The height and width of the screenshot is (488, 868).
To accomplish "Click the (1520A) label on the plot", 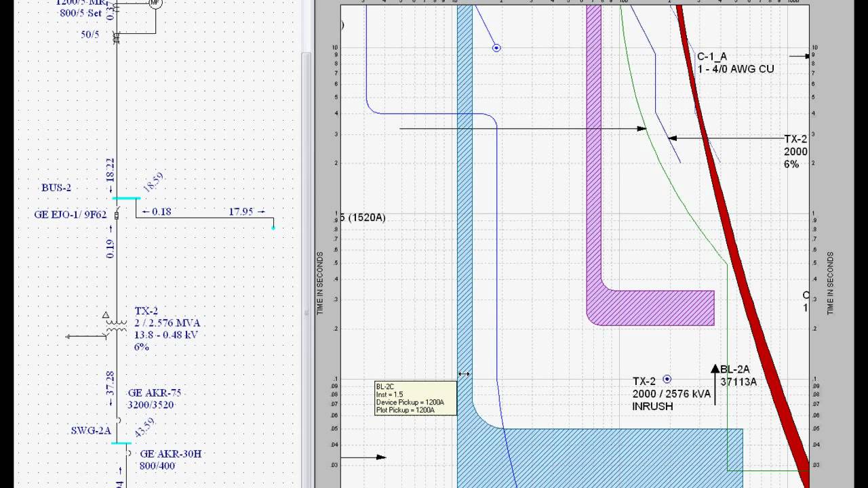I will pos(367,218).
